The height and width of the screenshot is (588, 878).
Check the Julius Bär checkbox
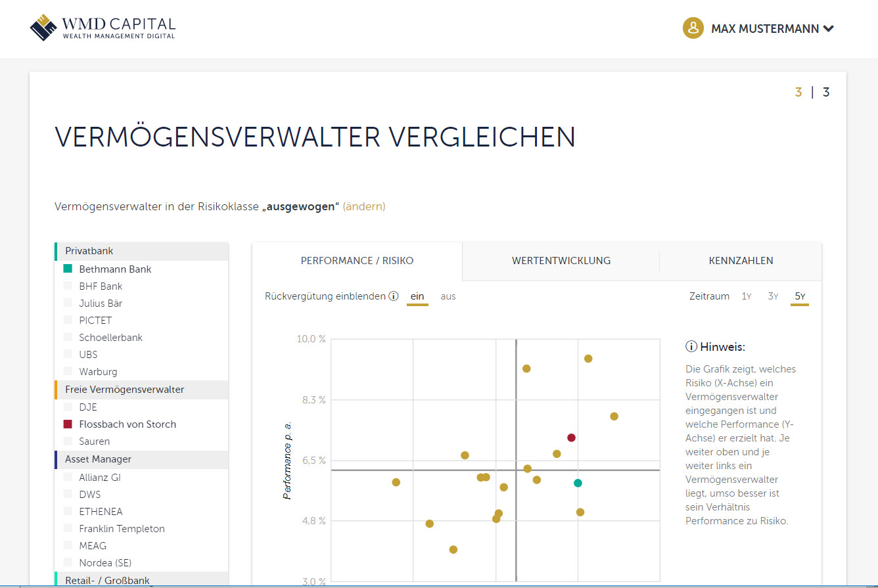pyautogui.click(x=68, y=303)
